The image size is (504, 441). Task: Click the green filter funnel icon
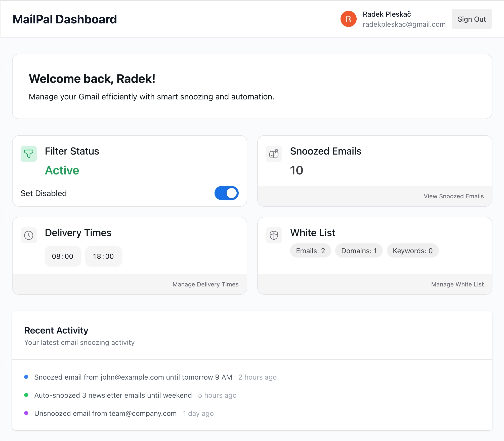[29, 154]
